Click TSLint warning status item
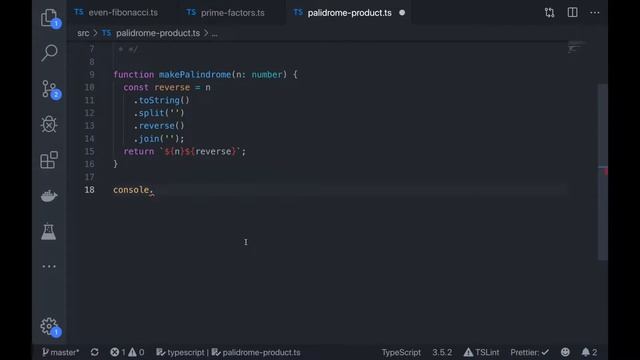Screen dimensions: 640x360 tap(481, 352)
